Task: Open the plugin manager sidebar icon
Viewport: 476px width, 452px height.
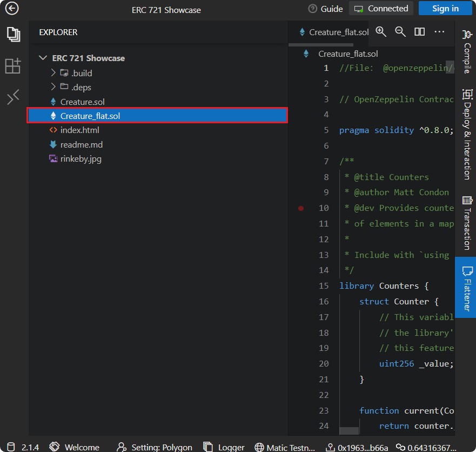Action: pyautogui.click(x=13, y=66)
